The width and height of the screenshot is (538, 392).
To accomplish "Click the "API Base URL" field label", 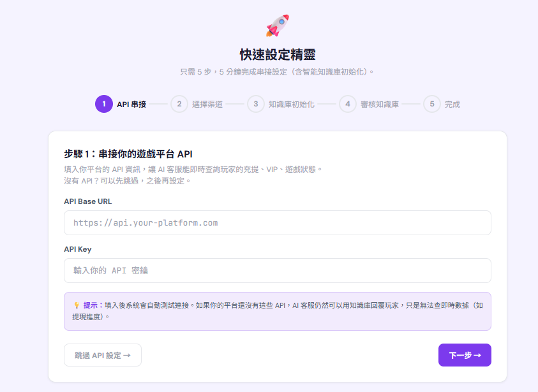I will point(88,201).
